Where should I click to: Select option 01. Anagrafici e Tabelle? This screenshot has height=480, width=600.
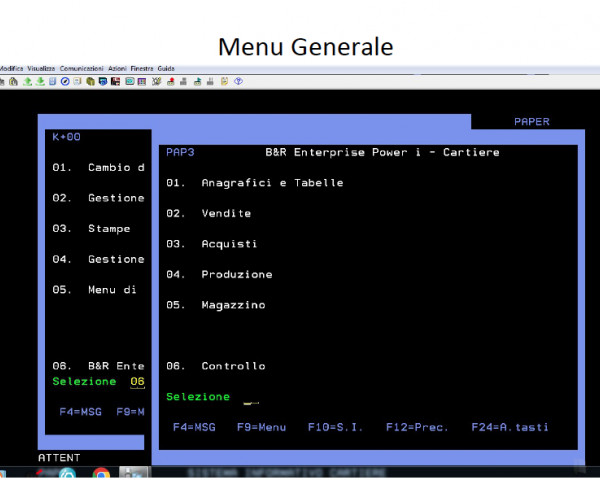tap(254, 183)
